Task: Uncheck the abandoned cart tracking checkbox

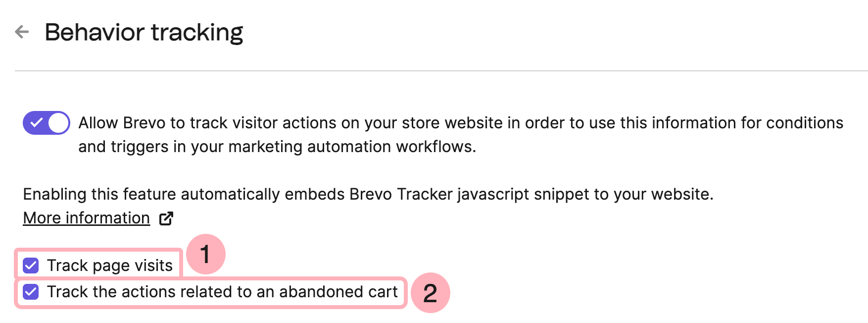Action: point(31,292)
